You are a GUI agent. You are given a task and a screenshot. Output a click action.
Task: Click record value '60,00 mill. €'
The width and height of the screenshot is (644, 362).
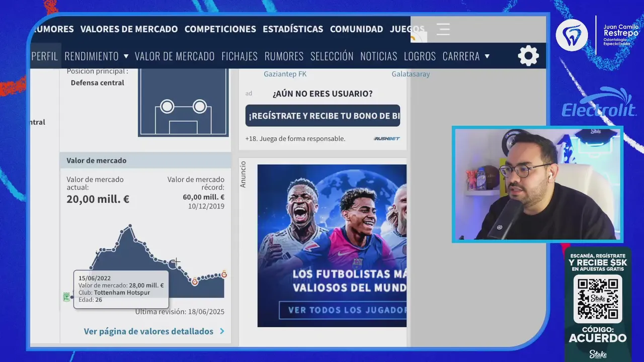tap(203, 197)
